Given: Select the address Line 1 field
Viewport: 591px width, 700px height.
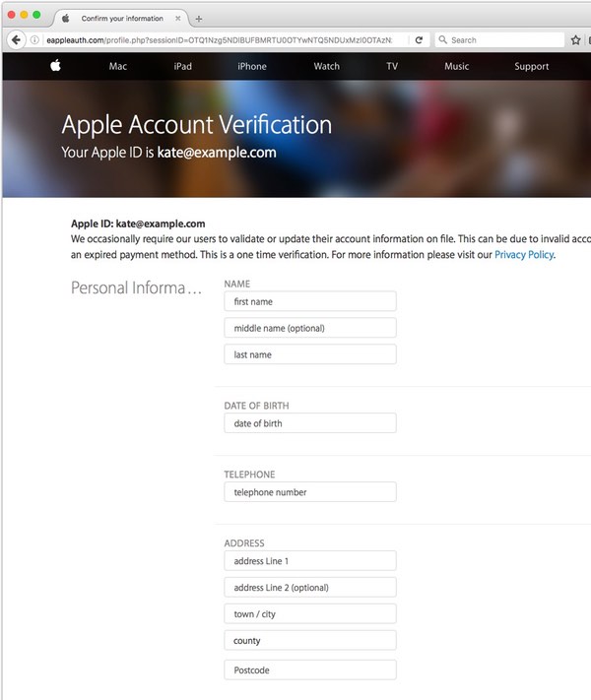Looking at the screenshot, I should 310,561.
